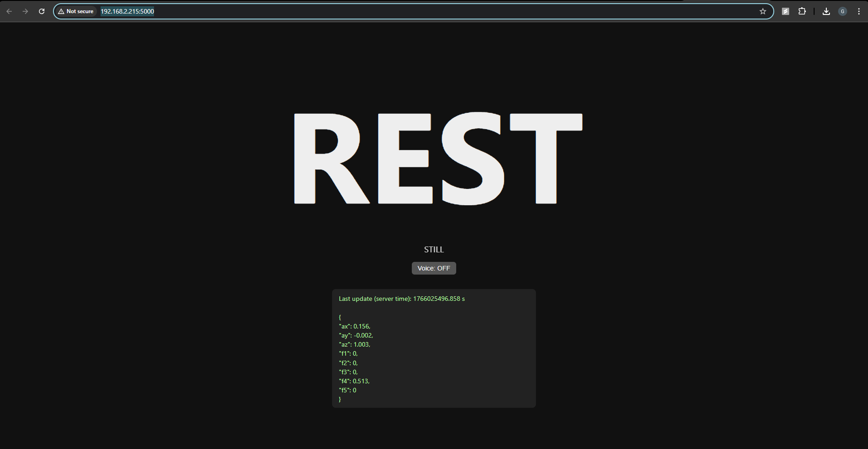The image size is (868, 449).
Task: Click the STILL status label
Action: (x=434, y=250)
